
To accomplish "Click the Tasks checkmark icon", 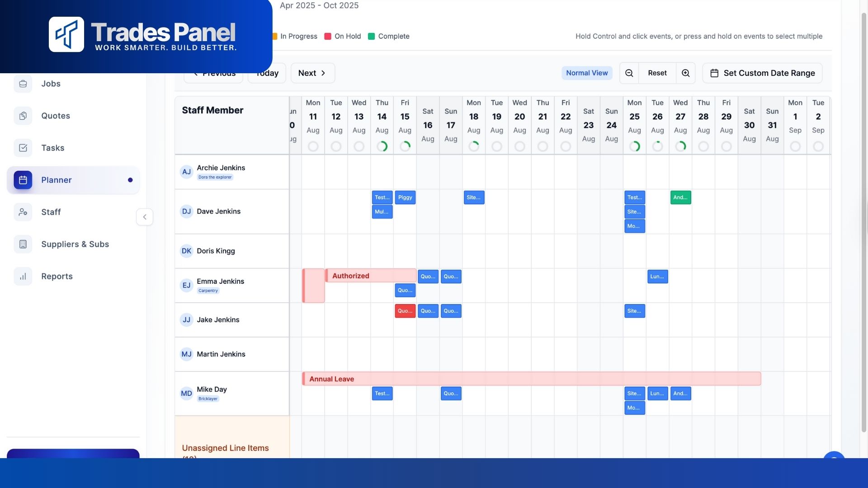I will 23,148.
